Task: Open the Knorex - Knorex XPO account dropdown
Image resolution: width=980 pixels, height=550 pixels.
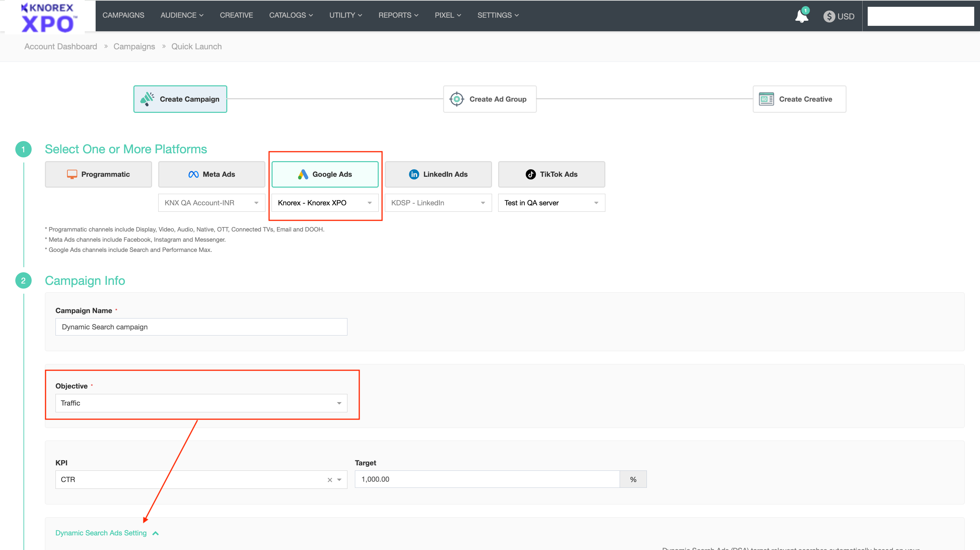Action: coord(325,203)
